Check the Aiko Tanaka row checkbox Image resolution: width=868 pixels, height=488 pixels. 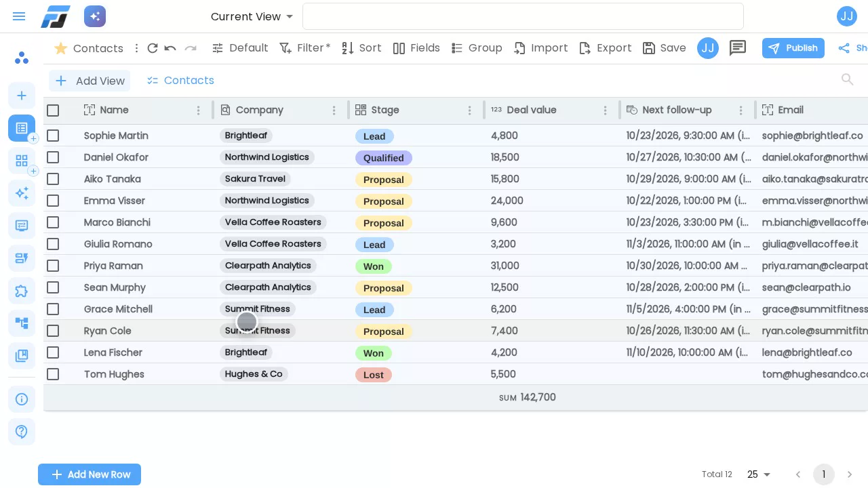coord(53,179)
